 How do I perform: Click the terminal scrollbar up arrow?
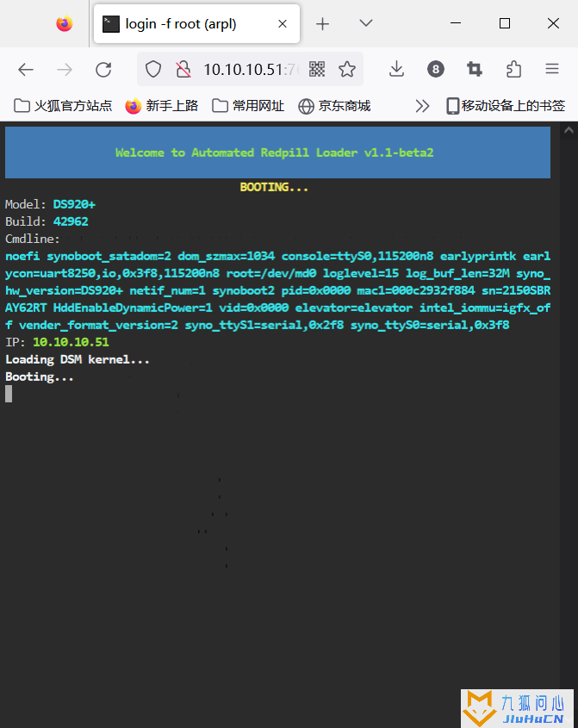[569, 131]
